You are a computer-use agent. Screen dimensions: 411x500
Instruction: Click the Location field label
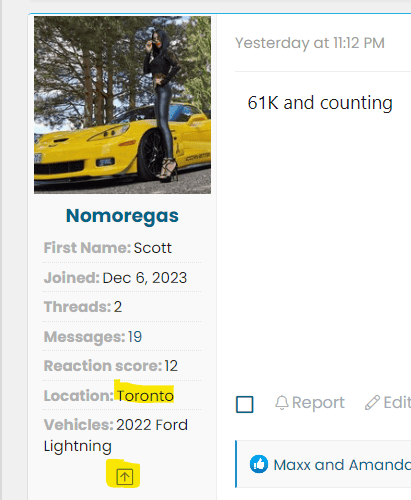(x=79, y=396)
